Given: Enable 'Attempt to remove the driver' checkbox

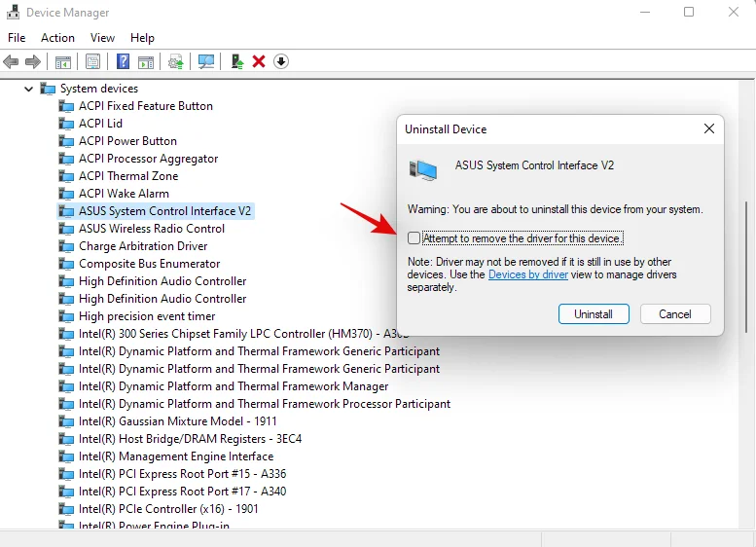Looking at the screenshot, I should 415,238.
